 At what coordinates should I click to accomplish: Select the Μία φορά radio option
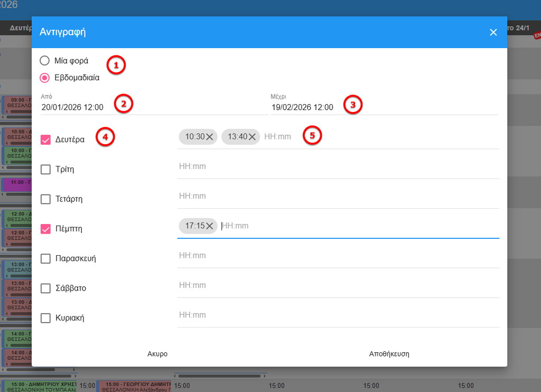[44, 61]
